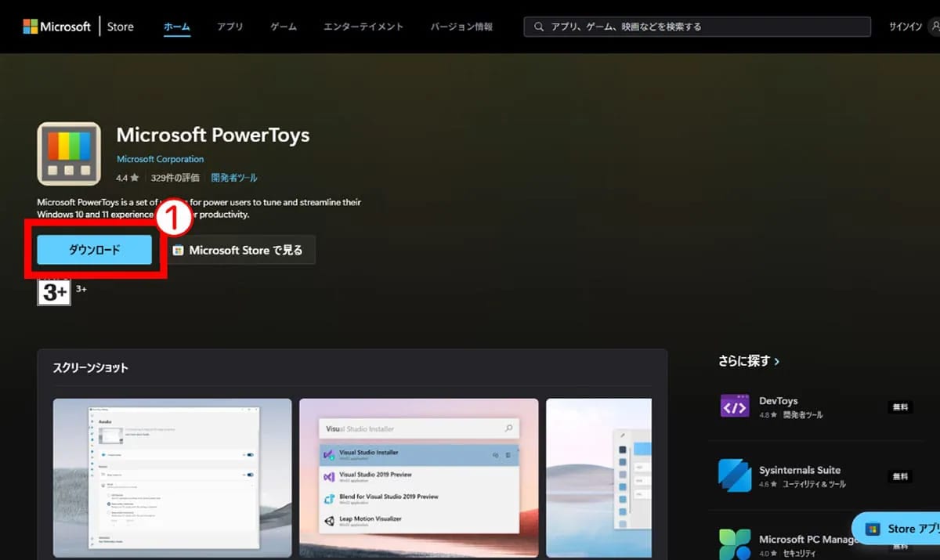This screenshot has height=560, width=940.
Task: Click the PowerToys app icon
Action: coord(69,154)
